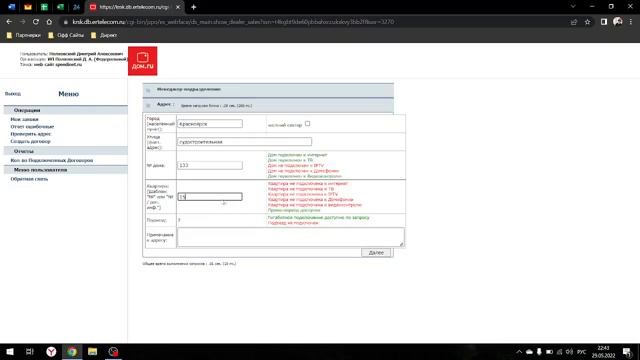640x360 pixels.
Task: Click the city field with Красноярск
Action: point(210,124)
